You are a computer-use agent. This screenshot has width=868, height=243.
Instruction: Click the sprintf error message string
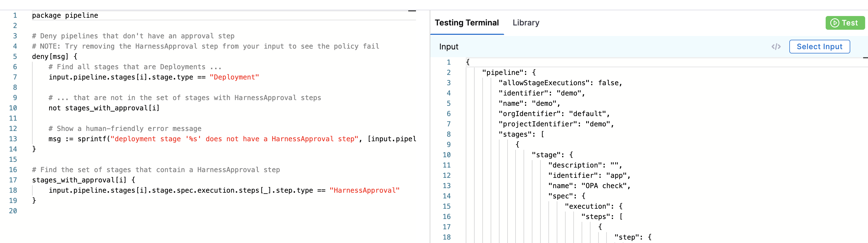pyautogui.click(x=234, y=139)
